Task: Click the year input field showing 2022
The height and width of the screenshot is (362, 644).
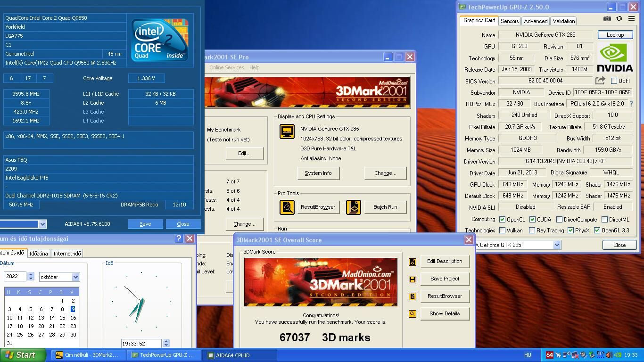Action: pyautogui.click(x=16, y=277)
